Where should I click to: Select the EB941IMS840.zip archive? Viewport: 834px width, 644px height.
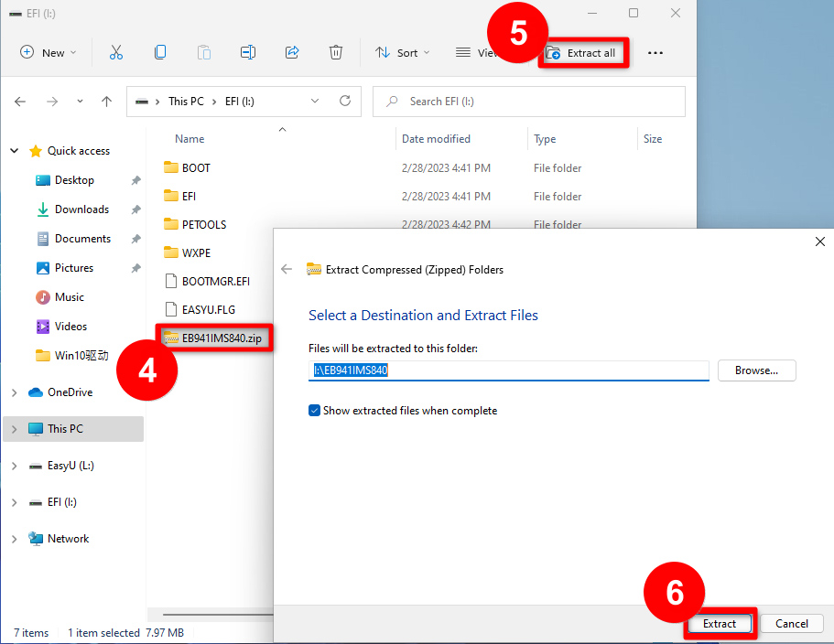tap(214, 338)
